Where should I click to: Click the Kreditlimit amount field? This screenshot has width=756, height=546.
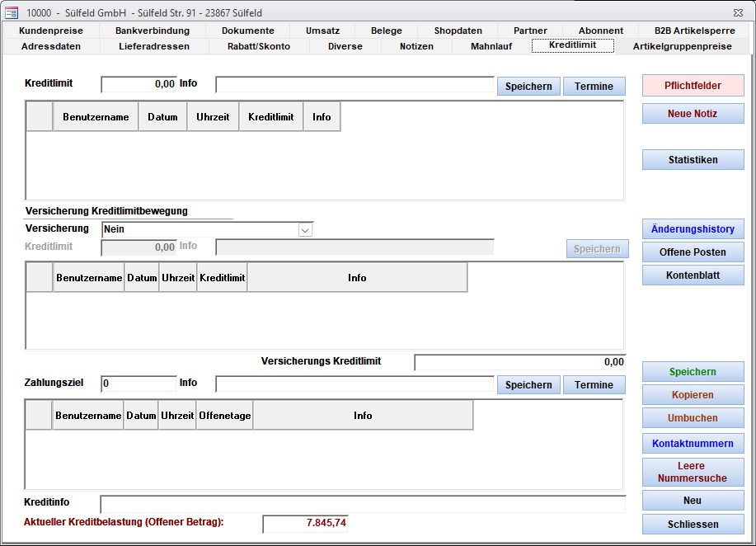click(139, 84)
